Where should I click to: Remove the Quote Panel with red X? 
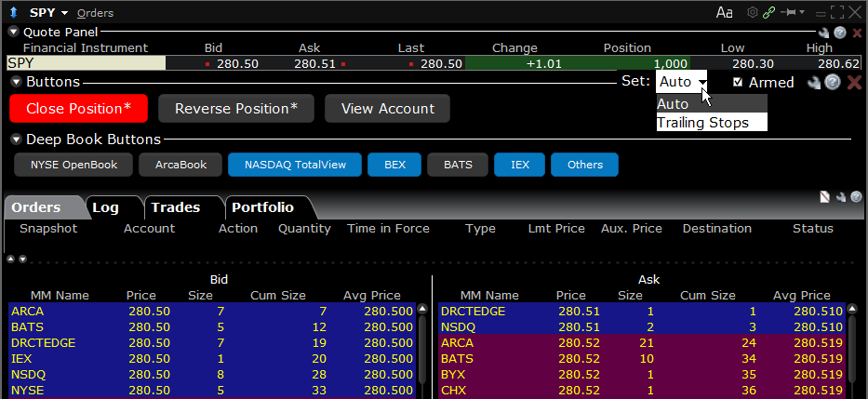[857, 33]
